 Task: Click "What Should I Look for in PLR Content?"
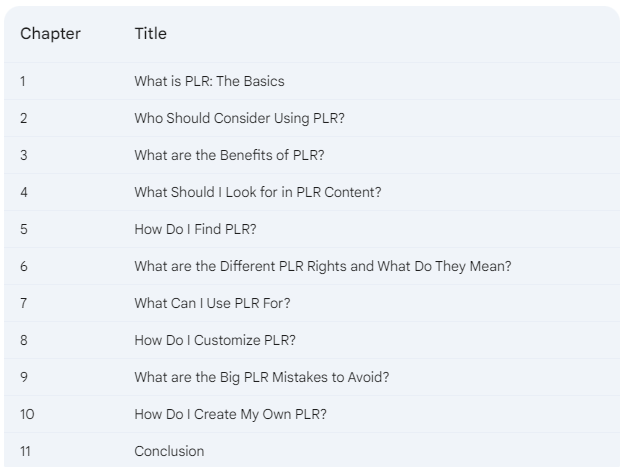[257, 192]
